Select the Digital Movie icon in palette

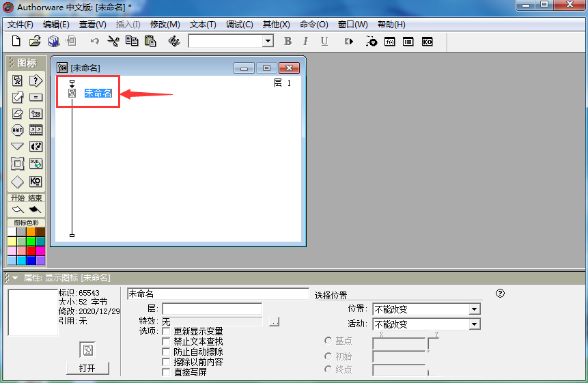click(x=36, y=130)
